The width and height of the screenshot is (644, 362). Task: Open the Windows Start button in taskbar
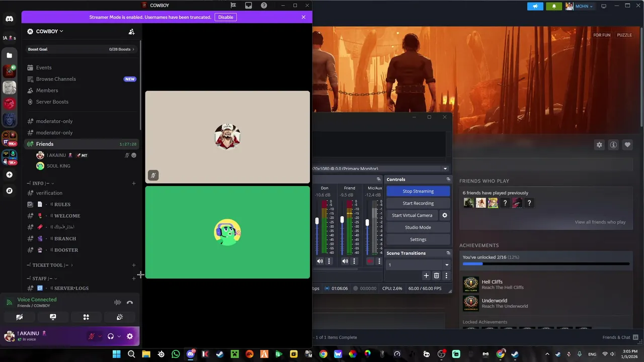(116, 354)
